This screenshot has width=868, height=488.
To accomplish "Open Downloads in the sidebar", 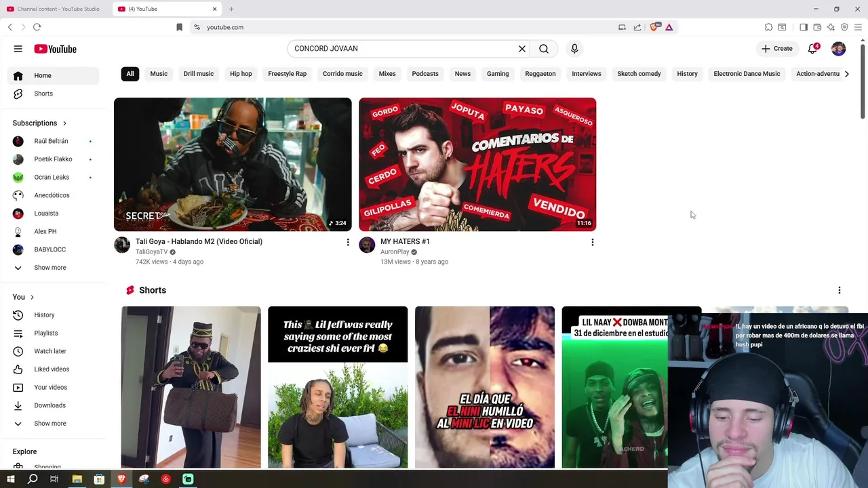I will pyautogui.click(x=53, y=405).
